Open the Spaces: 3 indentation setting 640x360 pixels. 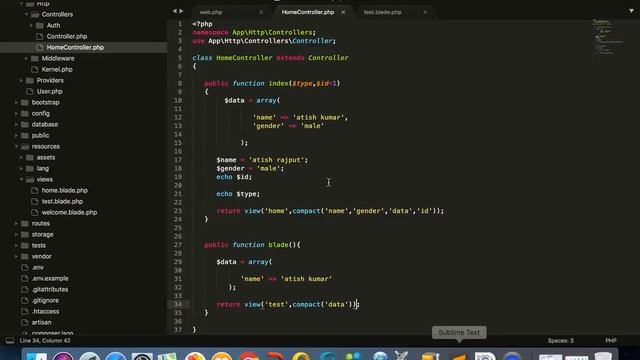[560, 340]
